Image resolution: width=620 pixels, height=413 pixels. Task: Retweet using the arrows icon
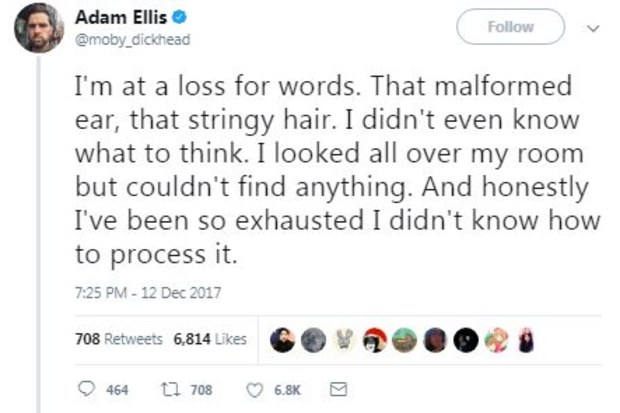click(171, 389)
